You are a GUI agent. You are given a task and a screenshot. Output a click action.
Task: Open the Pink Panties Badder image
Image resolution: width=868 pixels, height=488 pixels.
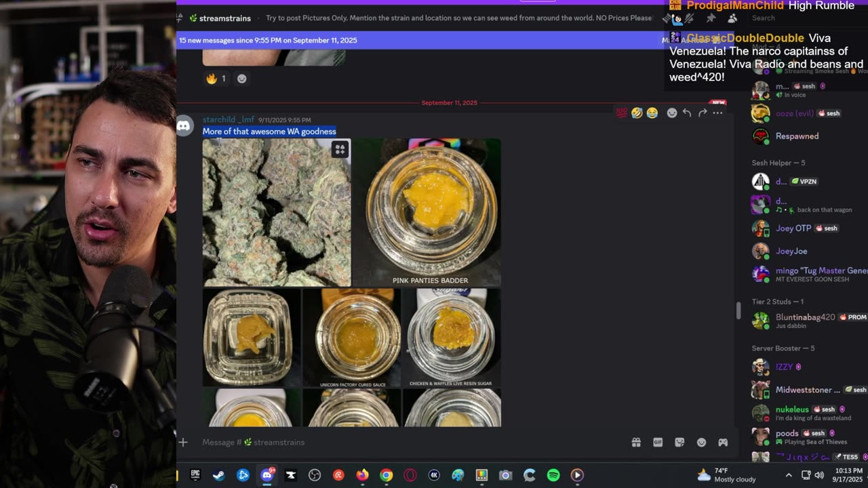coord(427,212)
